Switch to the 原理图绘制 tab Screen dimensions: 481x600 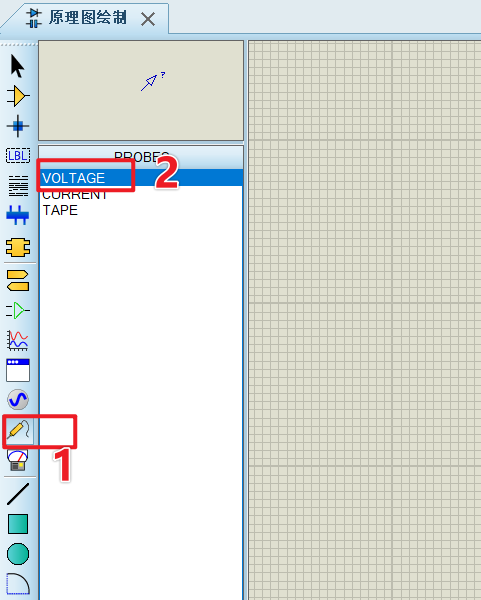click(87, 18)
